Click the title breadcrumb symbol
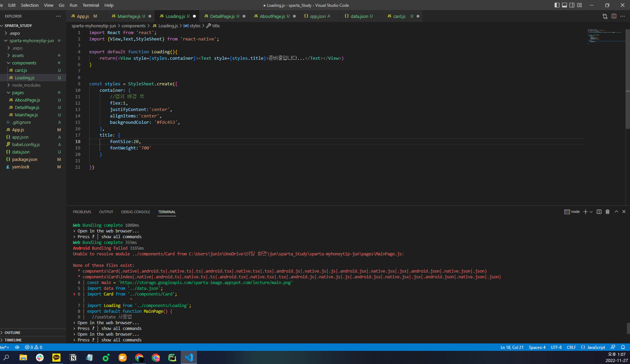 [x=213, y=26]
